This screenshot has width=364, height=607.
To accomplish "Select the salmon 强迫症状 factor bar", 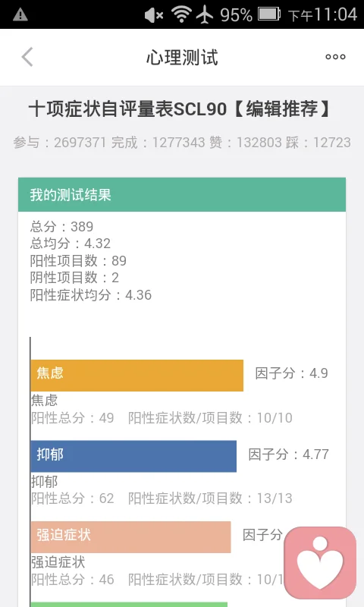I will click(x=130, y=537).
